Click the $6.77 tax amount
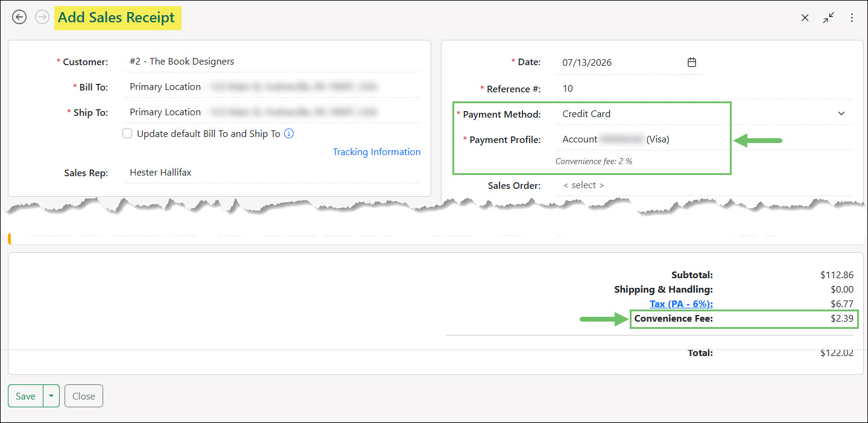The height and width of the screenshot is (423, 868). pos(842,304)
